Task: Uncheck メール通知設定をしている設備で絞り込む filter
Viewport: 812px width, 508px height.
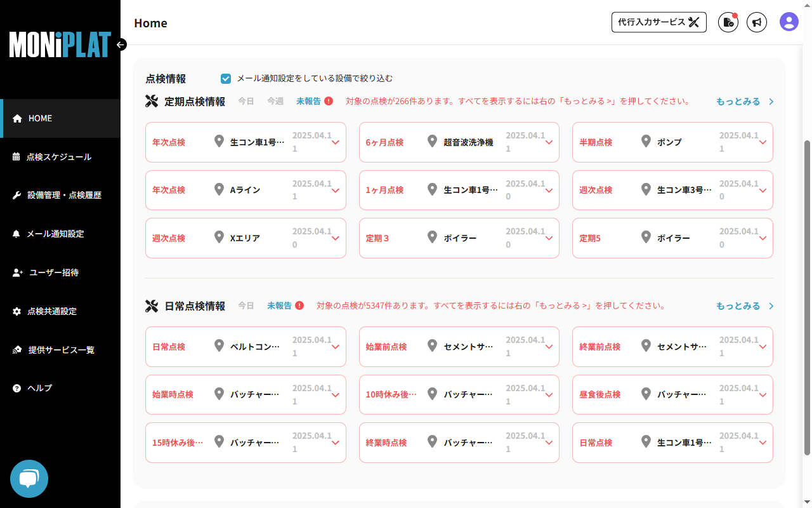Action: 226,78
